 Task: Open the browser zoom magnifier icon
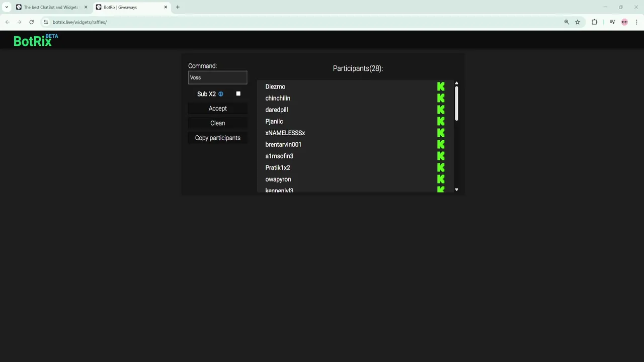567,22
